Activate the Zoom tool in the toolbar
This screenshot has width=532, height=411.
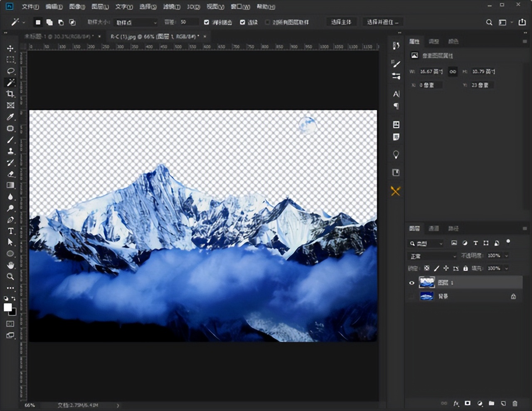pyautogui.click(x=10, y=277)
